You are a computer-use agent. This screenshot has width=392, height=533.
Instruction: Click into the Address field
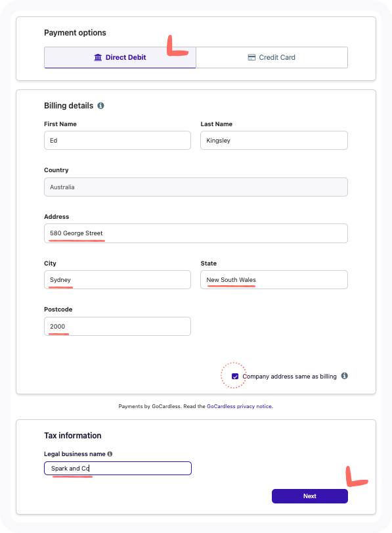pyautogui.click(x=196, y=233)
